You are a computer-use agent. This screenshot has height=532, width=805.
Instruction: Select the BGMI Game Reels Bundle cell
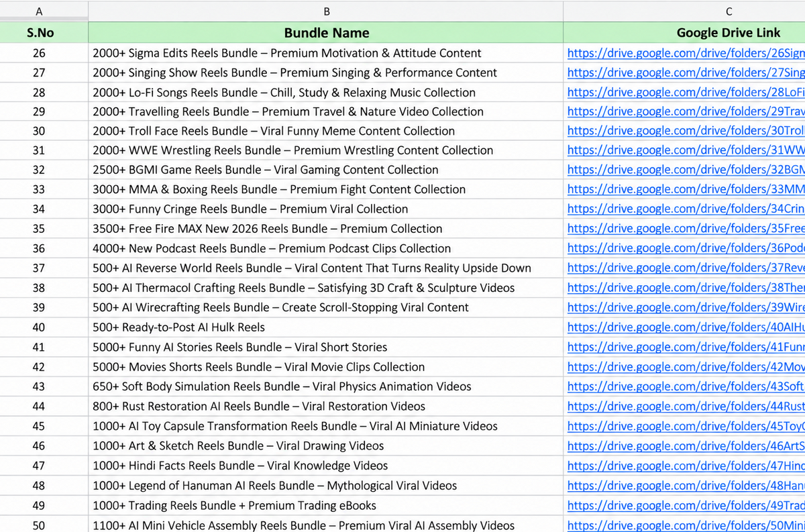click(x=326, y=170)
